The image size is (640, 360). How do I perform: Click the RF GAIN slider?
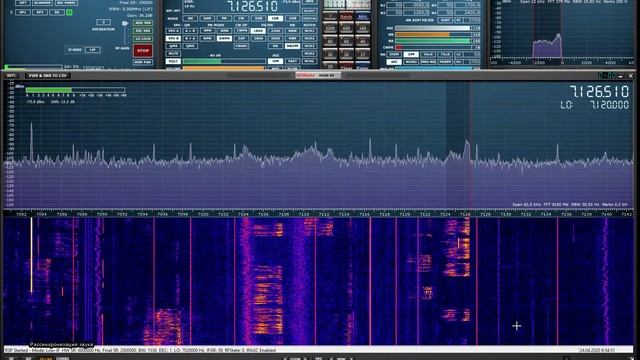(124, 33)
